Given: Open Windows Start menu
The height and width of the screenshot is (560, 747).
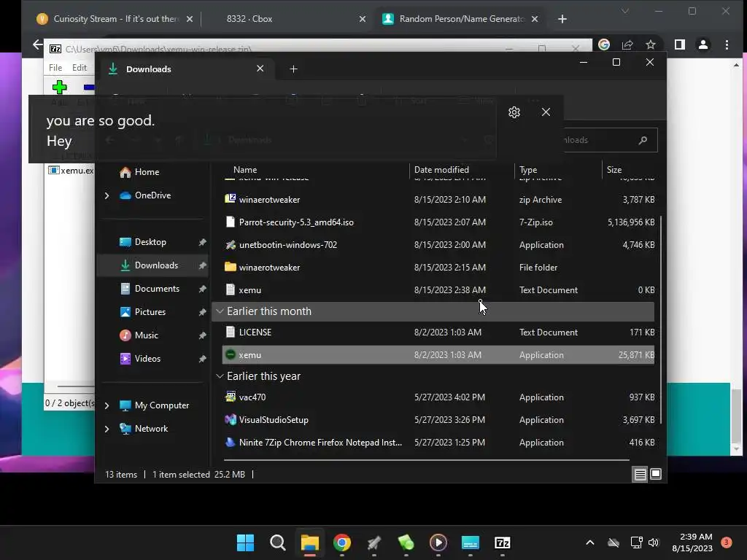Looking at the screenshot, I should point(245,542).
